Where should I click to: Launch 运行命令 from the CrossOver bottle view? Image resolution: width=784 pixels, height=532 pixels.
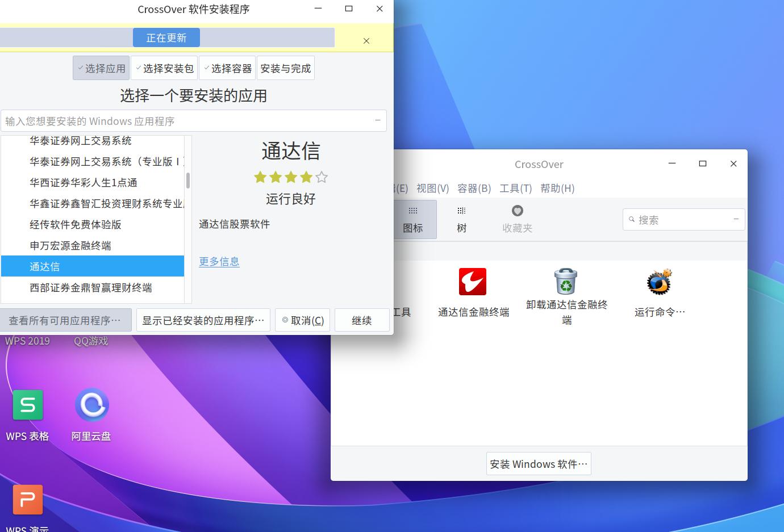pos(658,282)
